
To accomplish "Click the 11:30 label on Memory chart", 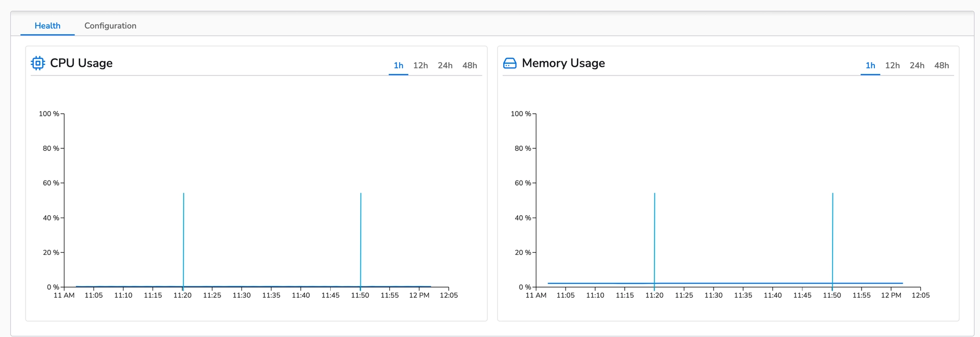I will (x=714, y=295).
